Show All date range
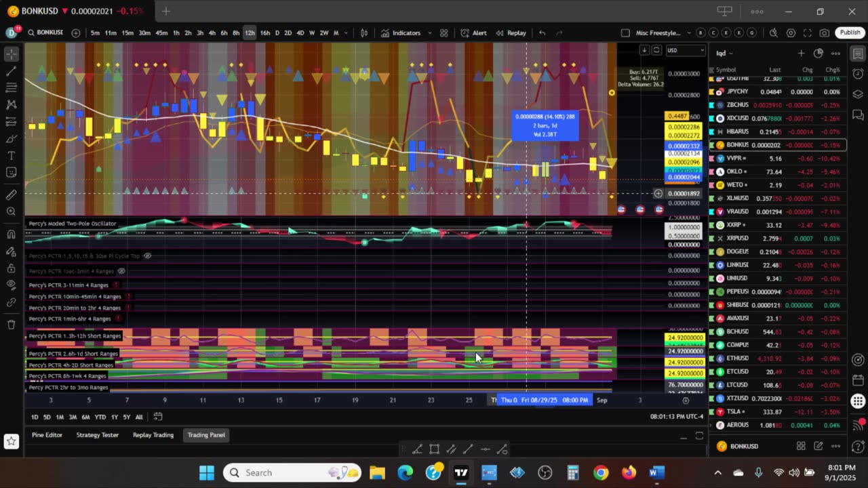868x488 pixels. [139, 417]
